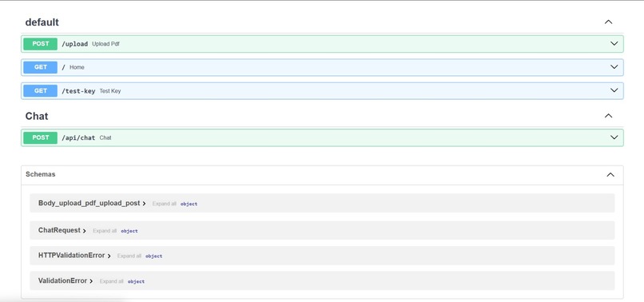The height and width of the screenshot is (302, 644).
Task: Expand the GET / Home row arrow
Action: click(x=614, y=67)
